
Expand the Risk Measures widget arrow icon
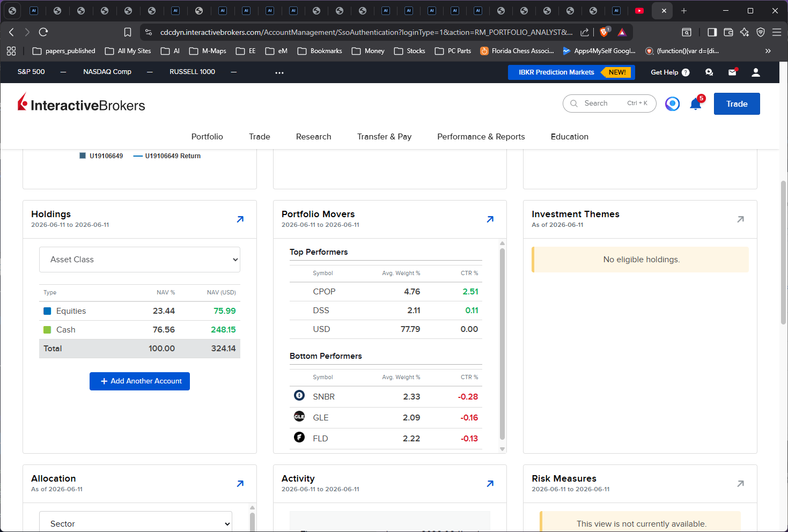tap(741, 483)
